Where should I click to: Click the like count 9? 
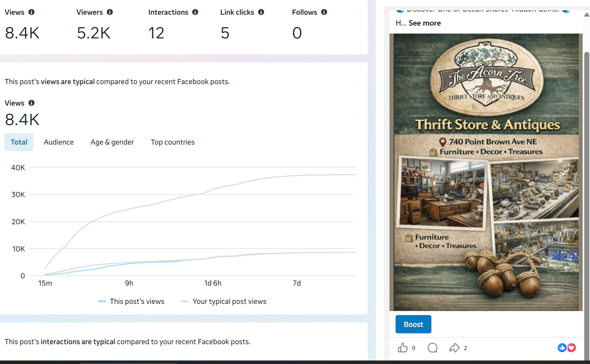point(413,348)
